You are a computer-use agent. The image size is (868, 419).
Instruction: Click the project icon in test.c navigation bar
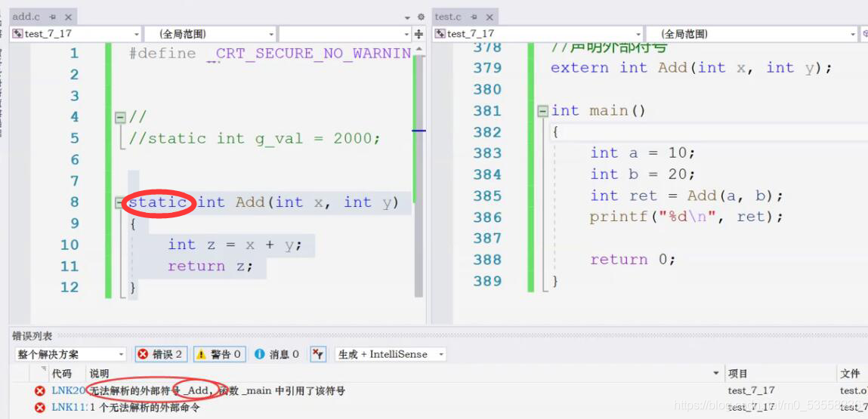(x=440, y=34)
